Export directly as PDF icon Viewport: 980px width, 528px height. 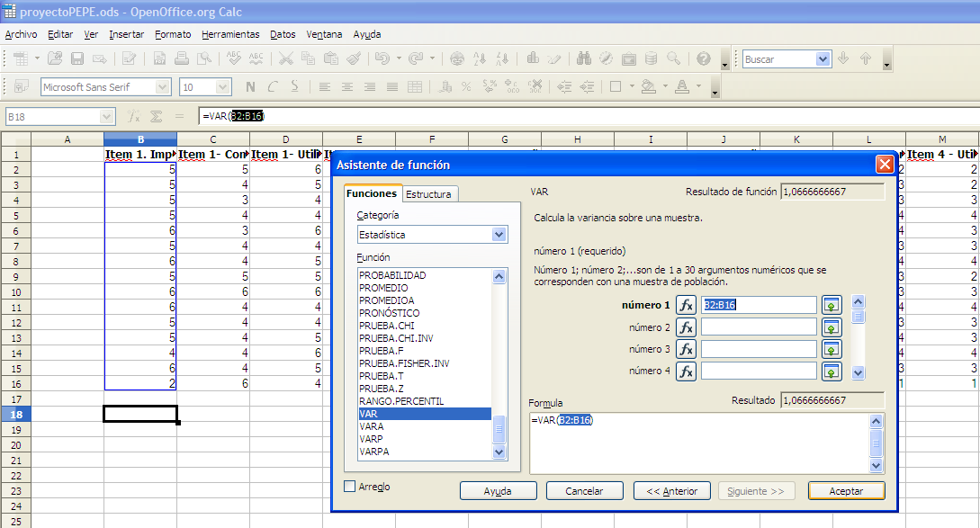(159, 58)
